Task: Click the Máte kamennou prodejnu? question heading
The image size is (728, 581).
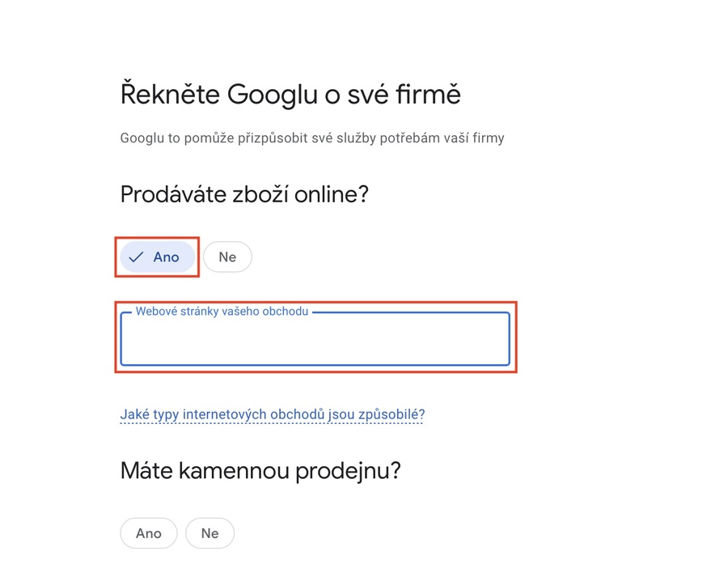Action: pyautogui.click(x=260, y=470)
